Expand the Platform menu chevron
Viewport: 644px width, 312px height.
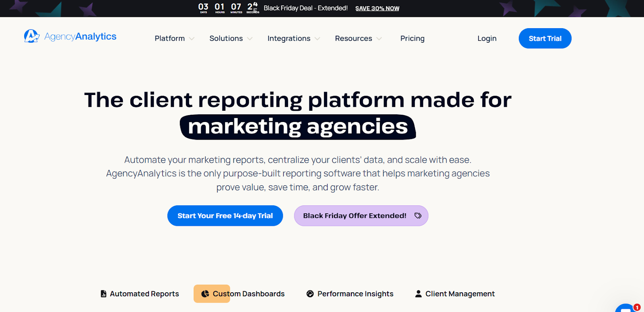click(192, 39)
